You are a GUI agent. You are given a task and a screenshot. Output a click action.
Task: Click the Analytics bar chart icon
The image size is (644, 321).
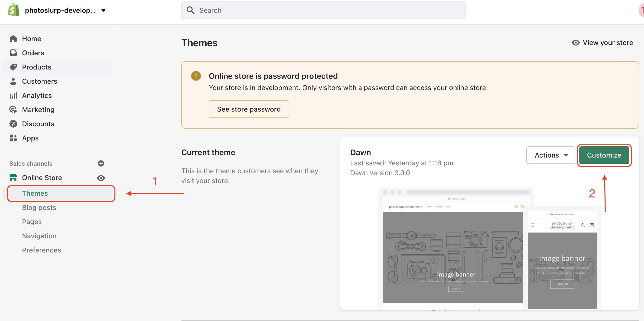tap(13, 95)
